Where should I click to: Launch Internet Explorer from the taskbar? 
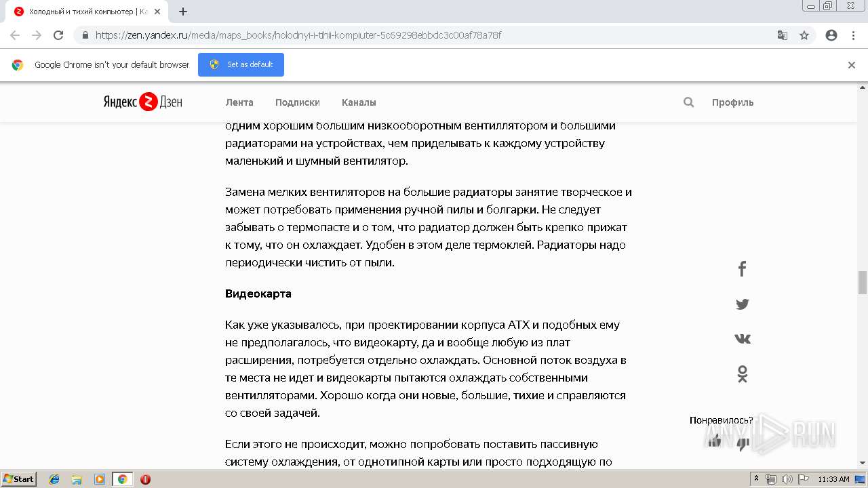pyautogui.click(x=54, y=479)
